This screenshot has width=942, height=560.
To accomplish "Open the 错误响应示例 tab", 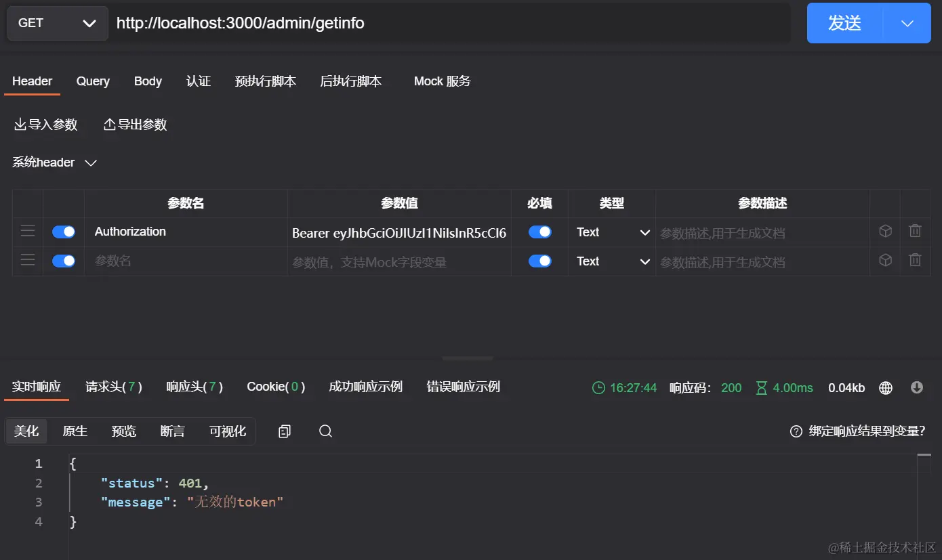I will (x=464, y=387).
